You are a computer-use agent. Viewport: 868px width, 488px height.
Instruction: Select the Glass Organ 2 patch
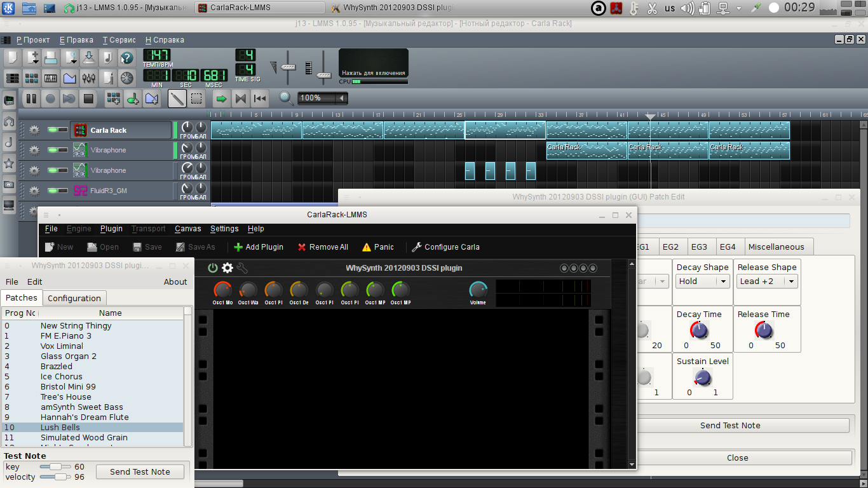[92, 356]
